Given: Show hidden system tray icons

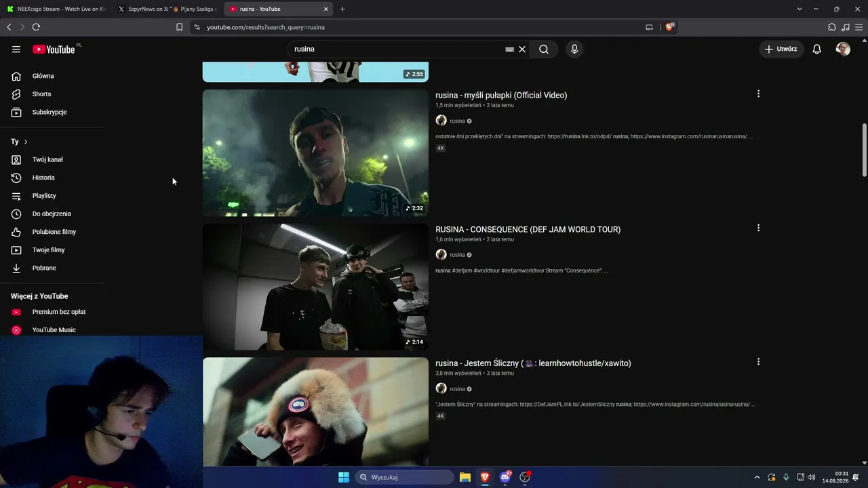Looking at the screenshot, I should coord(757,477).
